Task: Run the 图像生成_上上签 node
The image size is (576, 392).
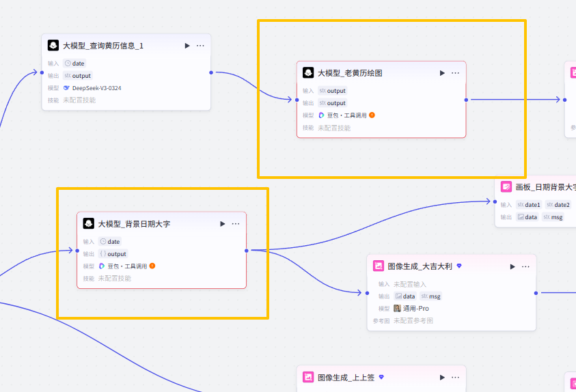Action: tap(442, 377)
